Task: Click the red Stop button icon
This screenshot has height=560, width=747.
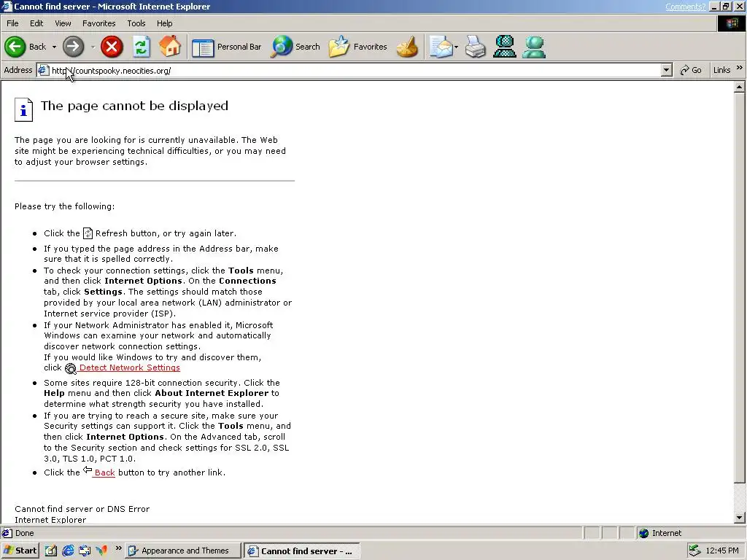Action: point(112,47)
